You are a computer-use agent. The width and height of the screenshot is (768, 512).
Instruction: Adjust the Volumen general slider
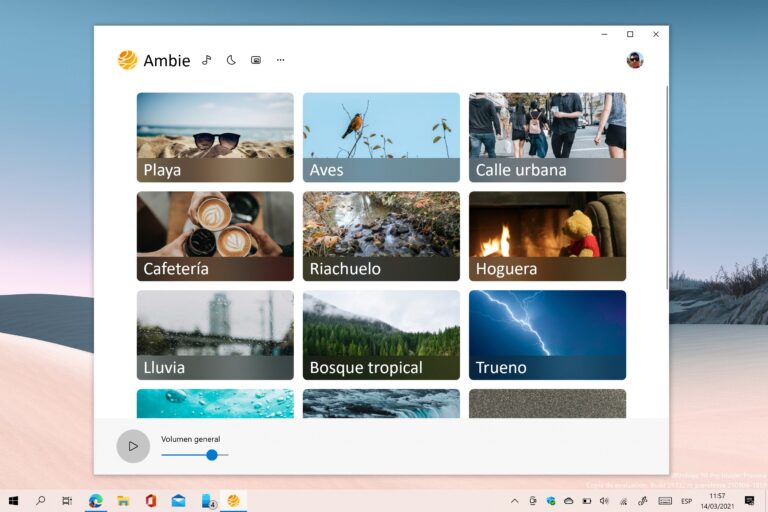(195, 455)
